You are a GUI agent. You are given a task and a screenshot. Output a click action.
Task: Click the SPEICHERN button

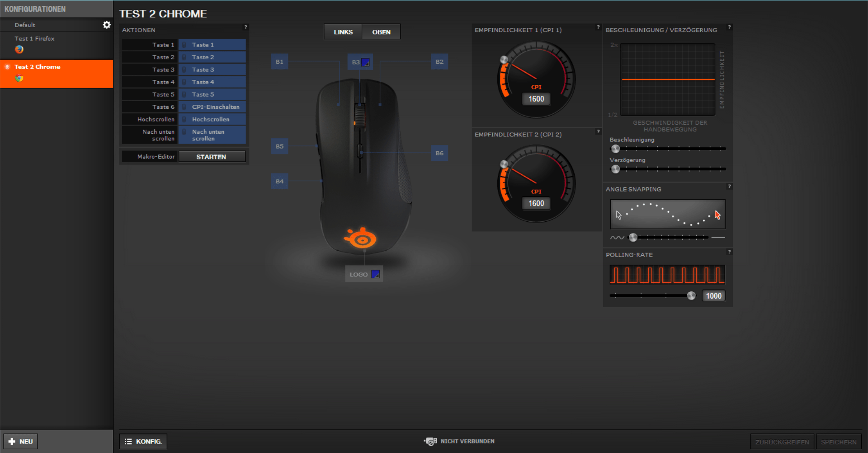click(839, 441)
